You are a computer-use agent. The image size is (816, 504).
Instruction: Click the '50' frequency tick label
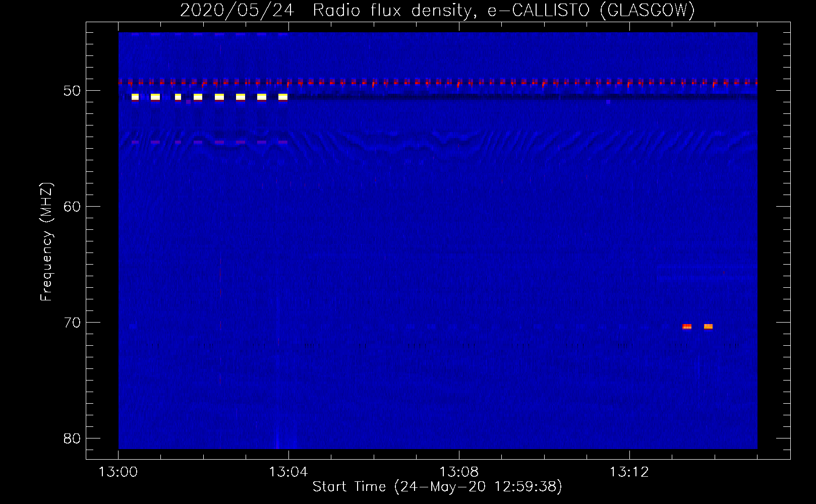point(72,91)
